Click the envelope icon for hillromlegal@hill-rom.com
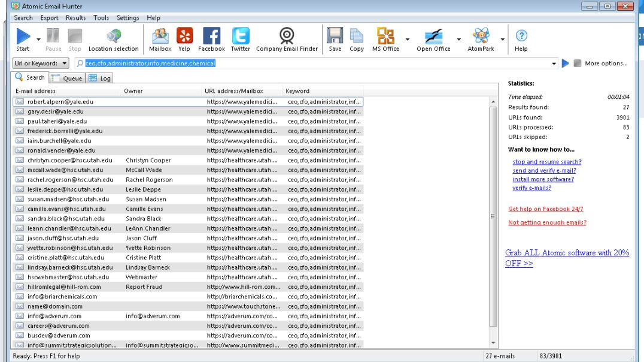 click(x=20, y=286)
